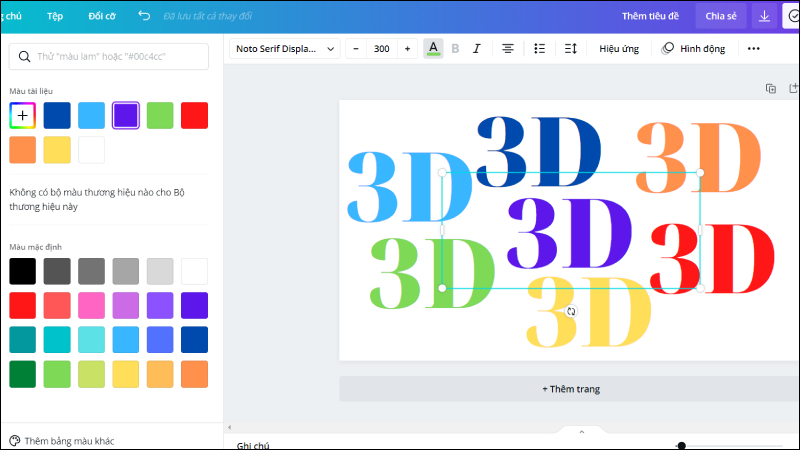Click the search magnifier icon
800x450 pixels.
point(24,56)
